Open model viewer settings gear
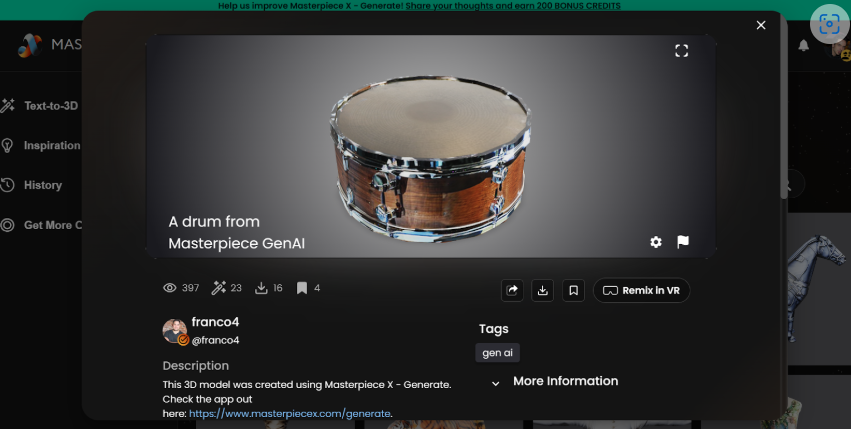The image size is (851, 429). (x=656, y=242)
